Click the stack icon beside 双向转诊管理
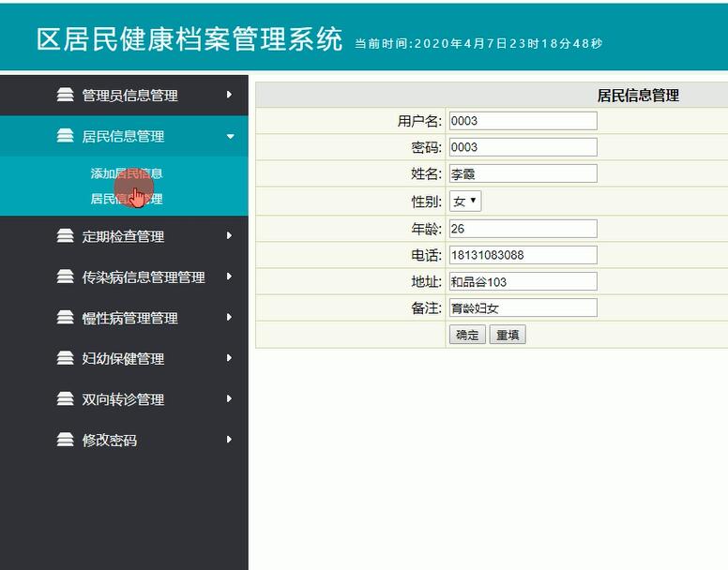The height and width of the screenshot is (570, 728). (65, 399)
